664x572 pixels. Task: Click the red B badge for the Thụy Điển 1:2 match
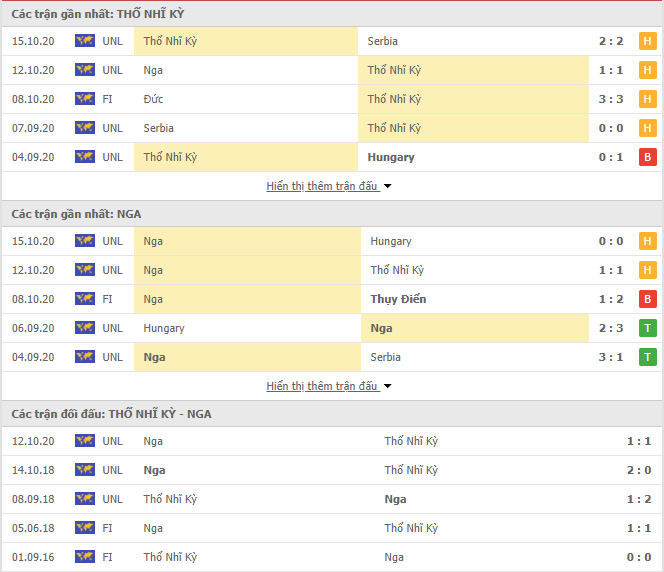(x=647, y=299)
